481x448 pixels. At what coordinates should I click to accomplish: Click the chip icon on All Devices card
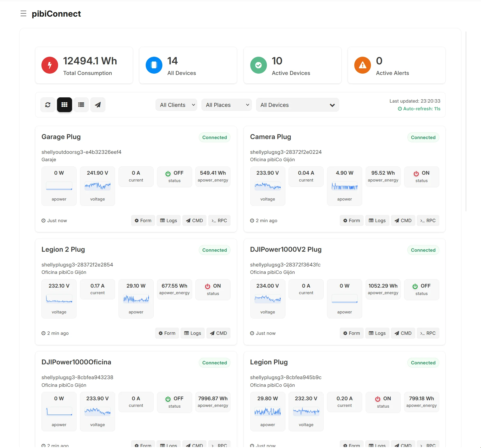click(x=154, y=65)
